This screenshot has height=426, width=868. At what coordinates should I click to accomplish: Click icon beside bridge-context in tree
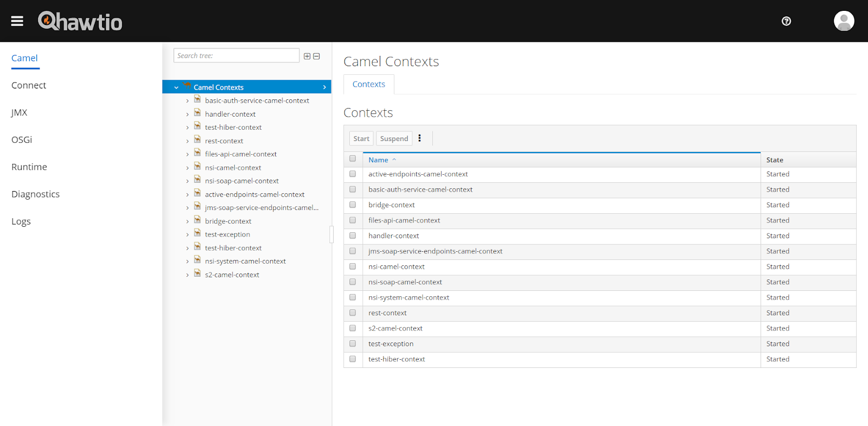[x=197, y=220]
